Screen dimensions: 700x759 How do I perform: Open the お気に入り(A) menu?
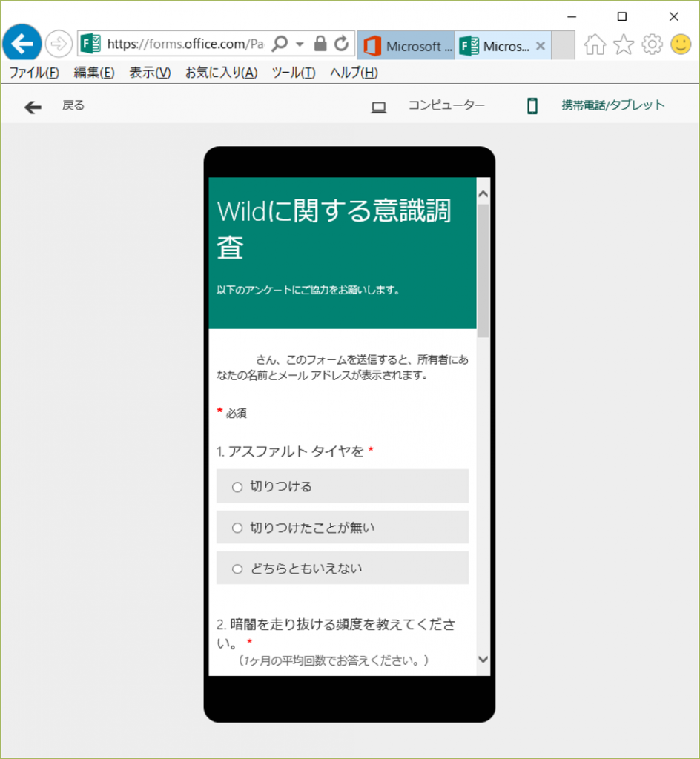[221, 73]
